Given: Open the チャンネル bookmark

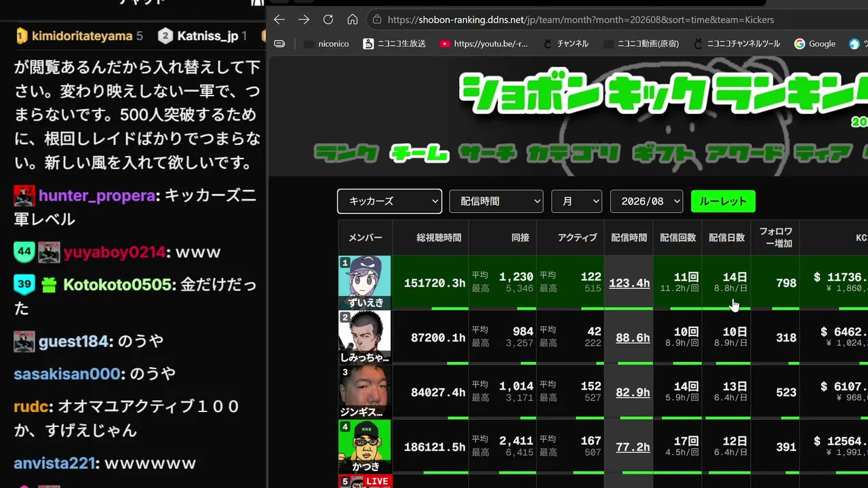Looking at the screenshot, I should click(566, 43).
